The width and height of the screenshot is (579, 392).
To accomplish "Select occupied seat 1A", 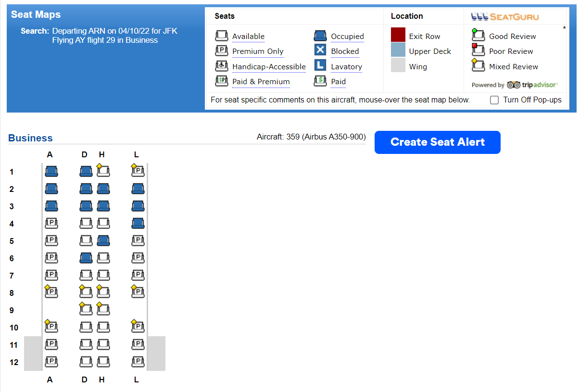I will click(x=51, y=171).
